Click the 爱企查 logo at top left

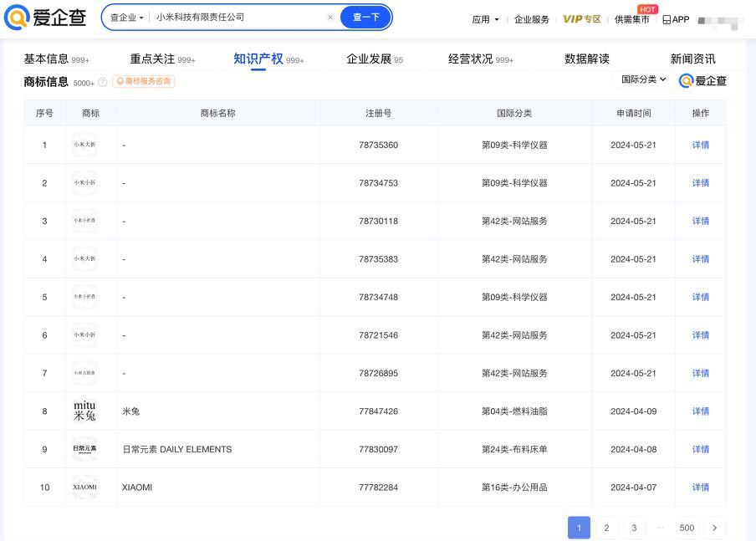(45, 18)
